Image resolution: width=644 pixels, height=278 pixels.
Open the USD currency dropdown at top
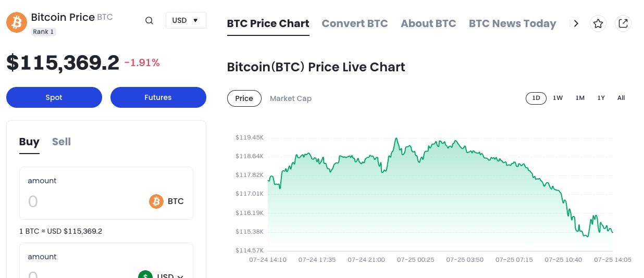(x=185, y=20)
